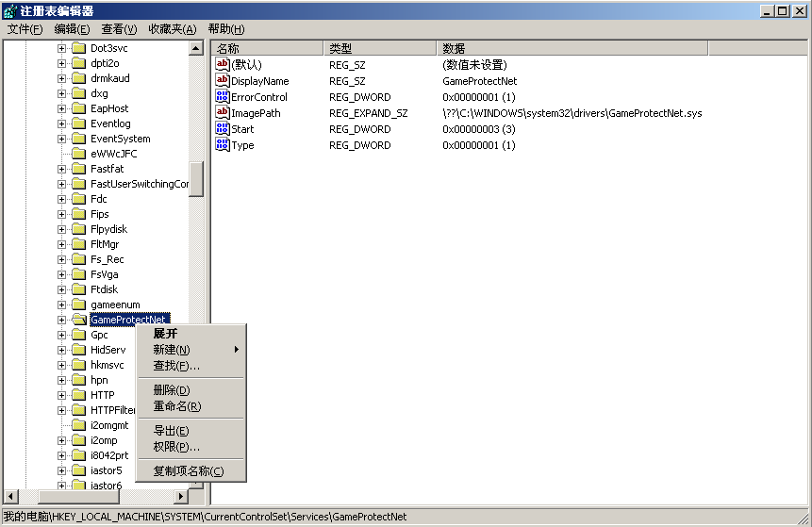Click the Start DWORD value icon
The image size is (812, 527).
(x=223, y=129)
